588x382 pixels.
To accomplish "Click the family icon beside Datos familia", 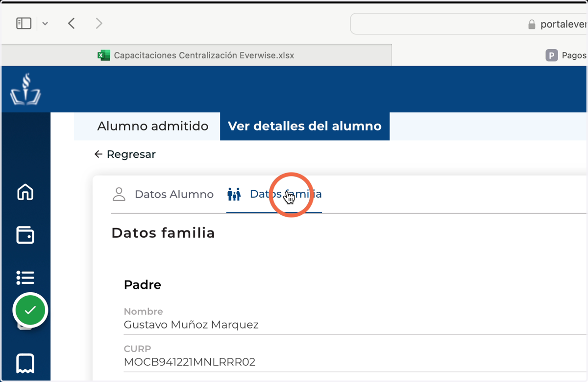I will click(x=234, y=194).
